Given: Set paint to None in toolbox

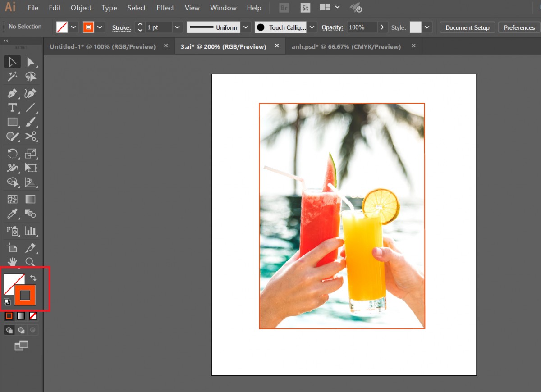Looking at the screenshot, I should pos(33,316).
